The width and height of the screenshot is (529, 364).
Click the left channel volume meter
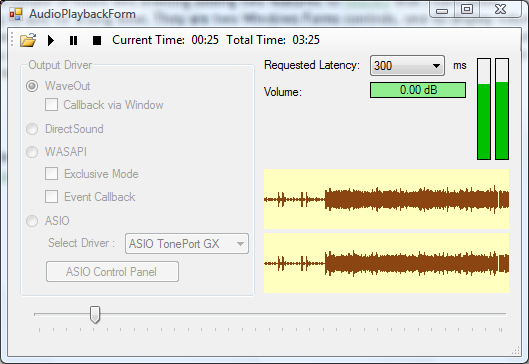(x=484, y=109)
